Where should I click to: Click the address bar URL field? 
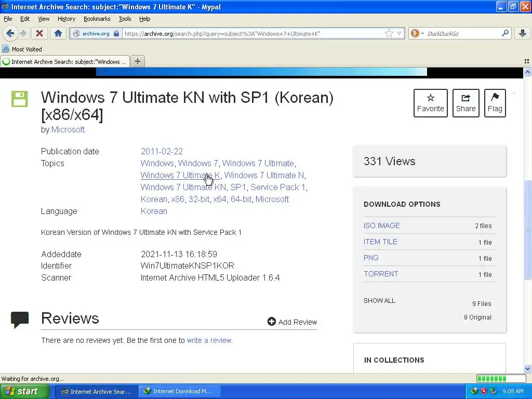click(253, 33)
